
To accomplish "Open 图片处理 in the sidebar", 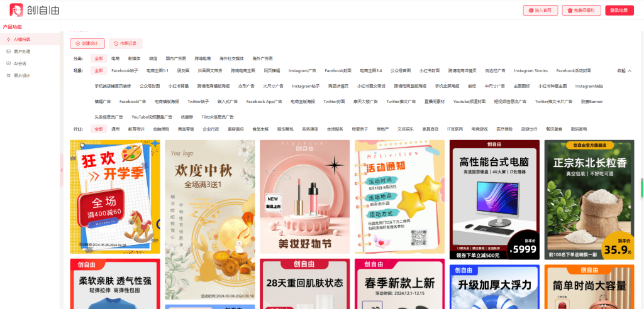I will pos(22,51).
